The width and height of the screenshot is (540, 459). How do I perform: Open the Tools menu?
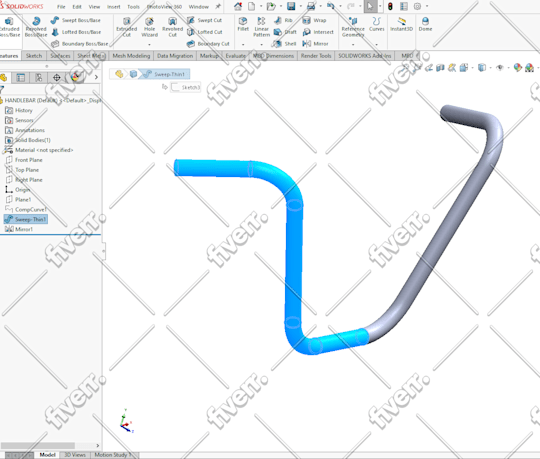(x=133, y=7)
